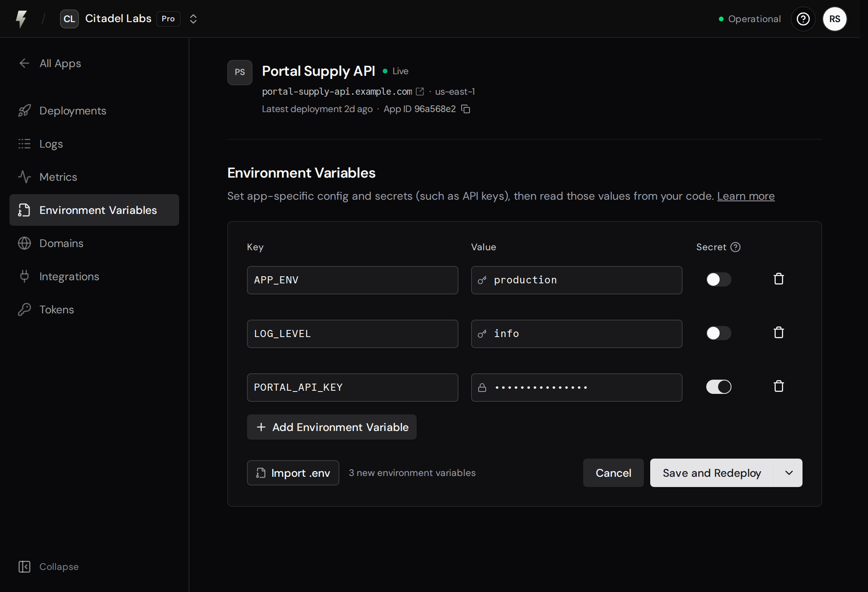The width and height of the screenshot is (868, 592).
Task: Expand the Citadel Labs team switcher
Action: point(193,19)
